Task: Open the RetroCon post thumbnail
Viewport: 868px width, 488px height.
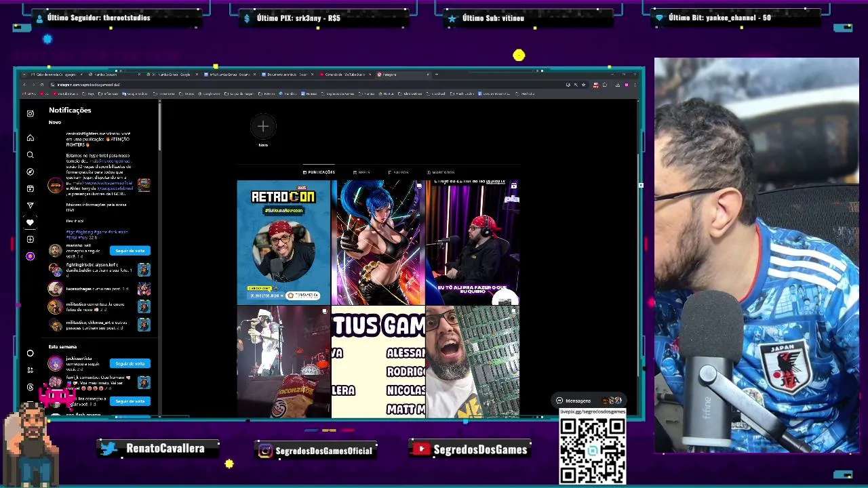Action: pos(283,242)
